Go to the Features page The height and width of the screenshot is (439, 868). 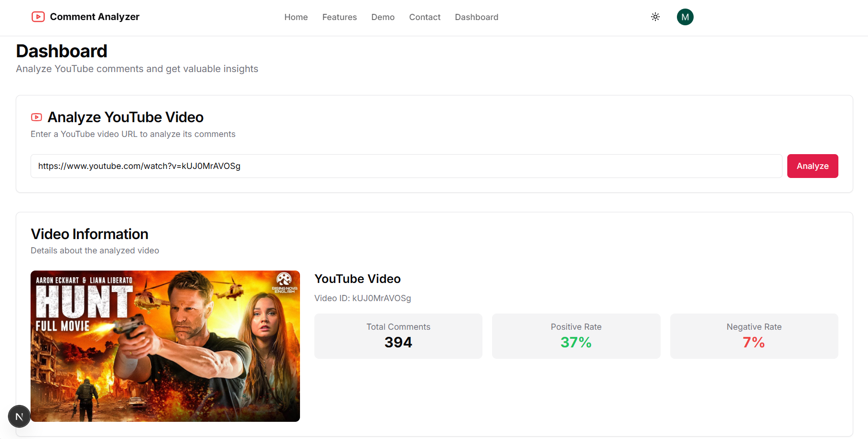click(339, 17)
